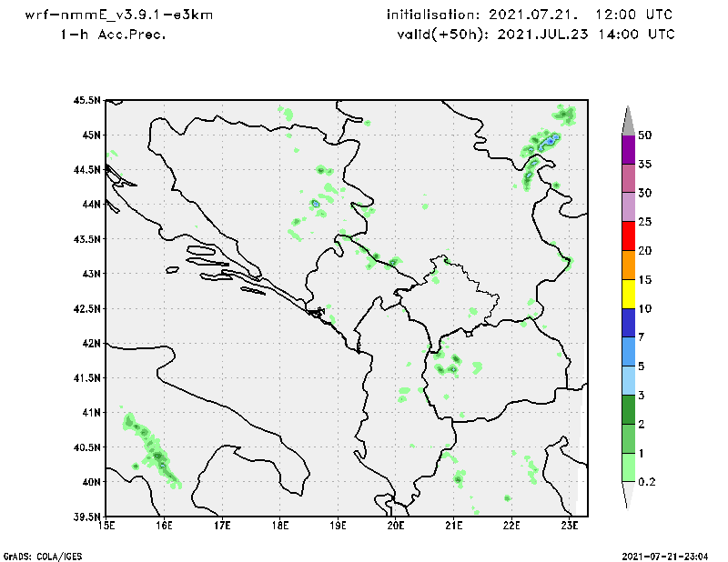This screenshot has width=728, height=562.
Task: Click the red 20-25 colorbar swatch
Action: pos(628,236)
